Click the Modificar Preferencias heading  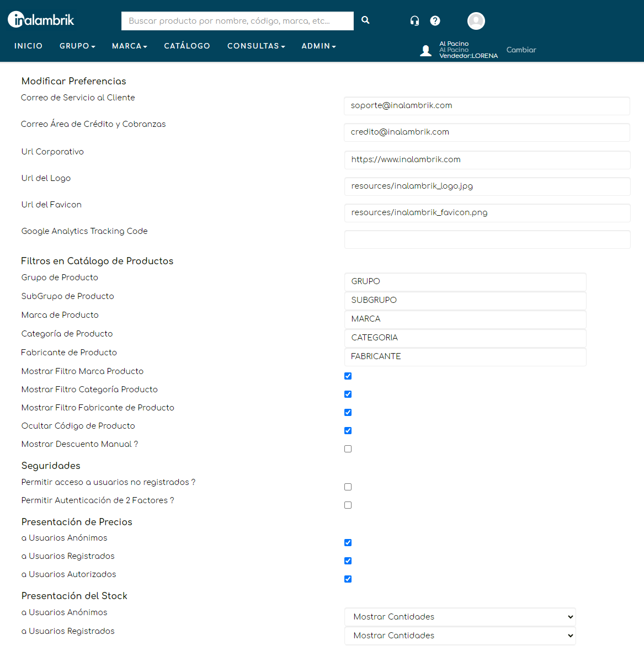pos(73,82)
